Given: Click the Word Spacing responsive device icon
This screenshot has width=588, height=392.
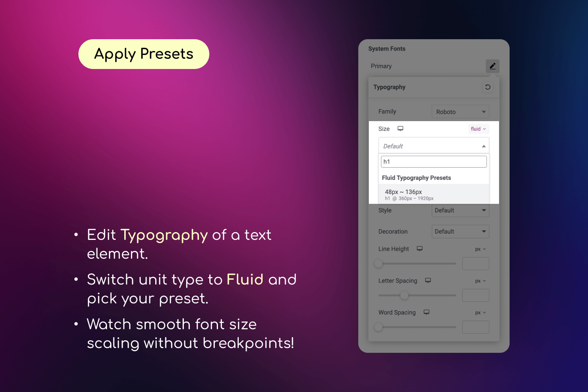Looking at the screenshot, I should click(x=426, y=312).
